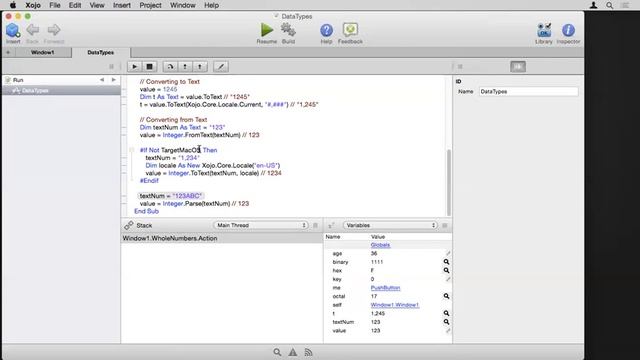Viewport: 640px width, 360px height.
Task: Click the pencil edit icon for key
Action: [x=448, y=279]
